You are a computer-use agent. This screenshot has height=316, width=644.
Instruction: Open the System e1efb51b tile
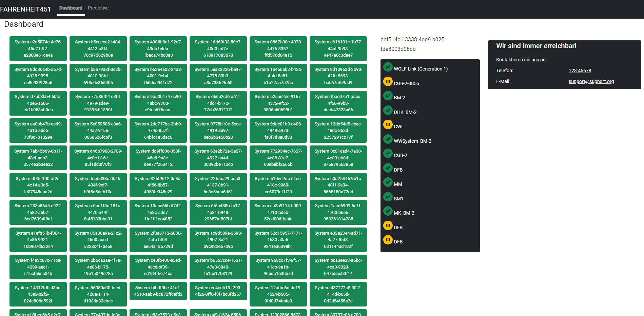pos(38,240)
